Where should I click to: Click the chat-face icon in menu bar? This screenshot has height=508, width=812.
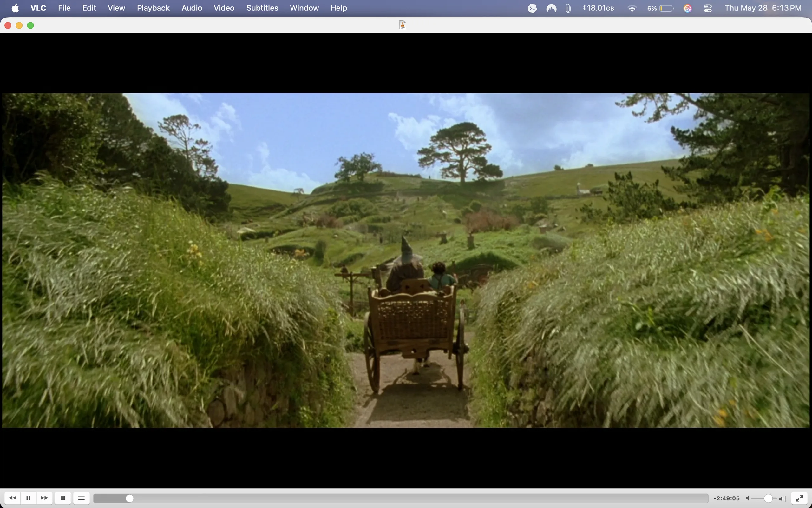click(x=532, y=8)
